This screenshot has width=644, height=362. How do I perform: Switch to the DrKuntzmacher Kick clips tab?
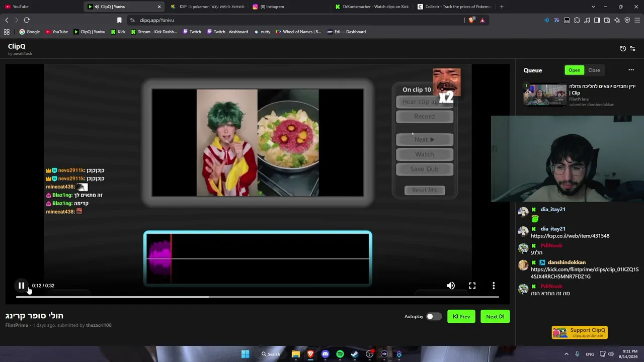click(x=372, y=7)
